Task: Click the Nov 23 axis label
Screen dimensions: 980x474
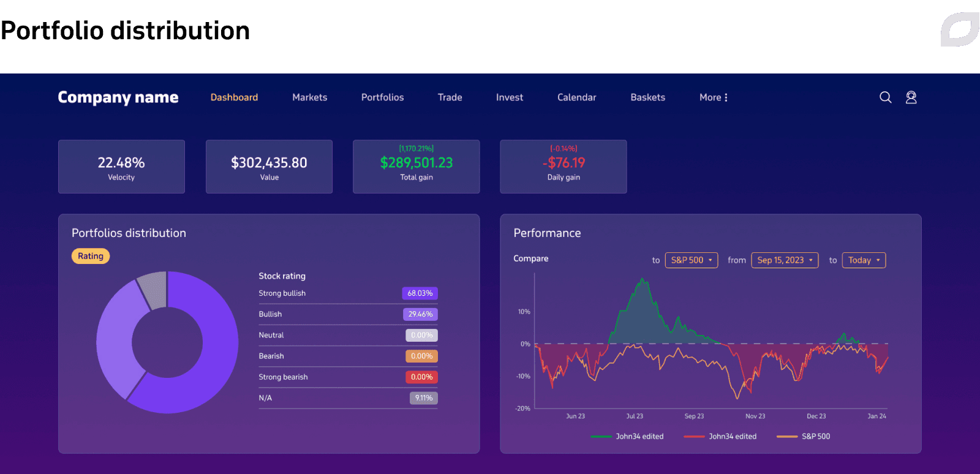Action: (755, 416)
